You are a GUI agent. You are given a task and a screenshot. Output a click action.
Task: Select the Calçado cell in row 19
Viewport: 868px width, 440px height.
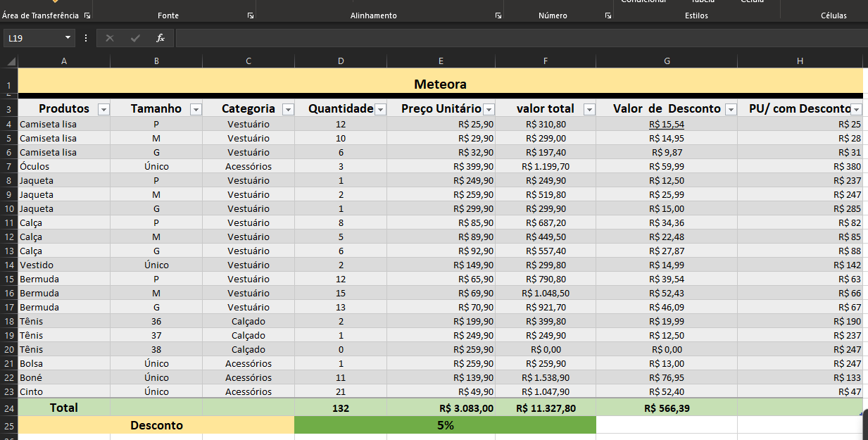(x=249, y=335)
